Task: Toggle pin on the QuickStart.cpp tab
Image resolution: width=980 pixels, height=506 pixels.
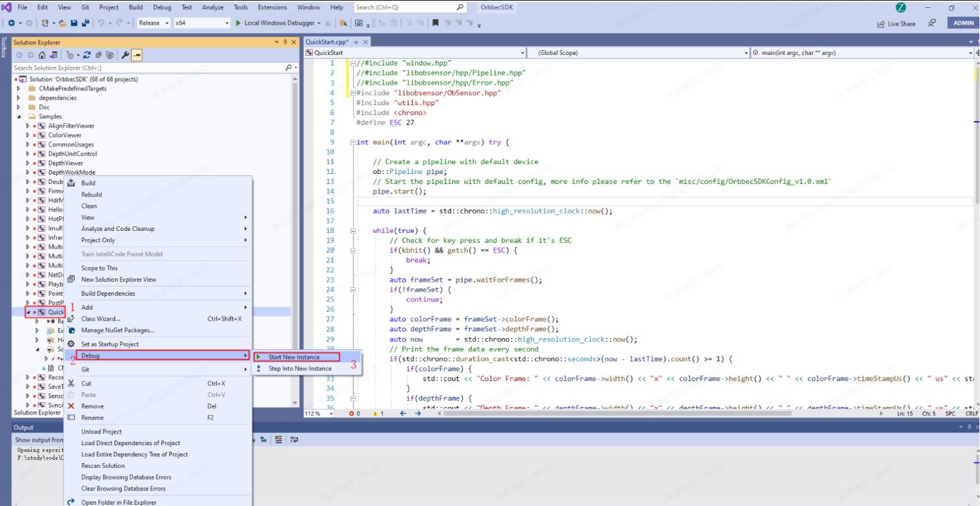Action: tap(357, 42)
